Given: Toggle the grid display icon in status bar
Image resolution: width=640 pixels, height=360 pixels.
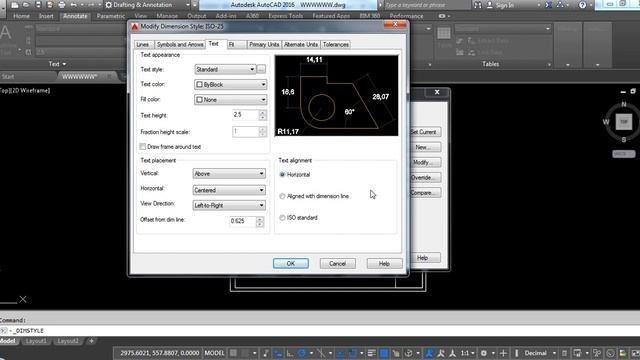Looking at the screenshot, I should [233, 353].
